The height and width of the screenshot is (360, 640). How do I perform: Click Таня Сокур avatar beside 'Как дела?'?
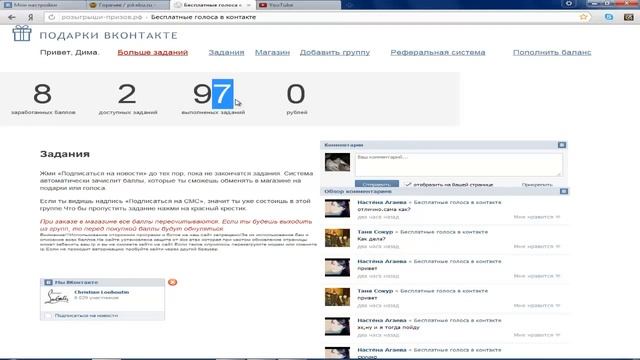pyautogui.click(x=337, y=238)
